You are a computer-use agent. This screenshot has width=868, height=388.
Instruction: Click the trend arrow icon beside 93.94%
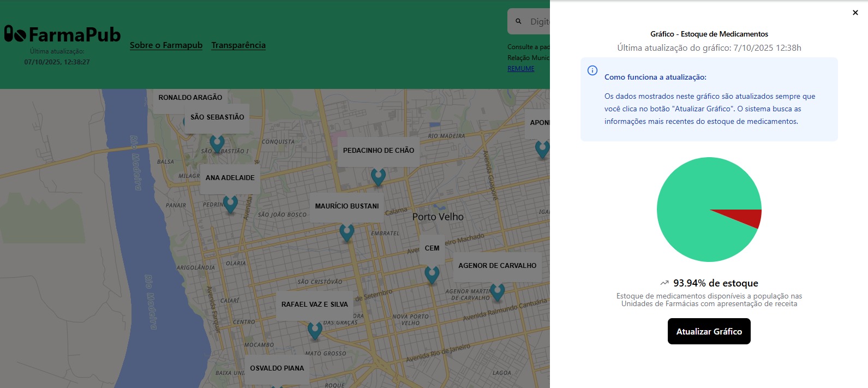664,283
